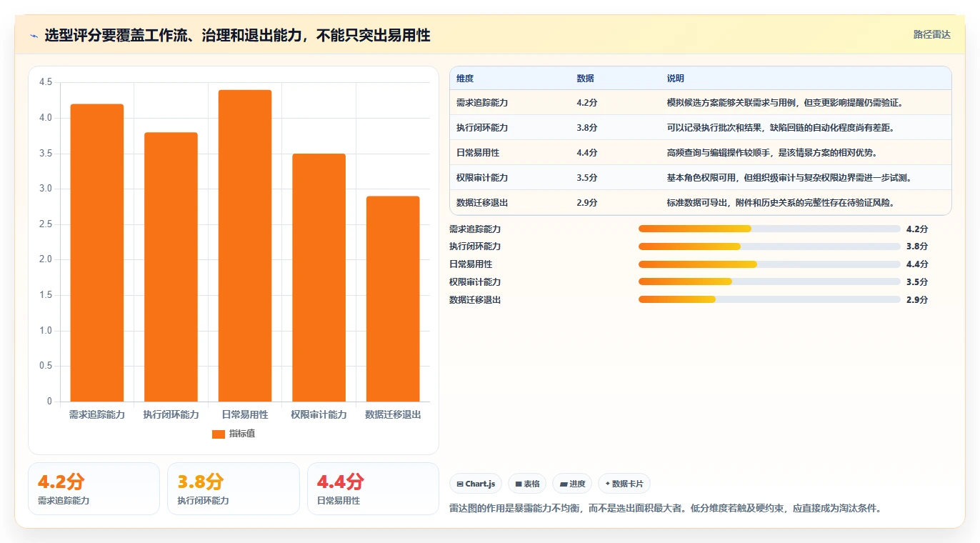Click the 2.5 tick on the chart y-axis
This screenshot has width=980, height=543.
(x=46, y=224)
